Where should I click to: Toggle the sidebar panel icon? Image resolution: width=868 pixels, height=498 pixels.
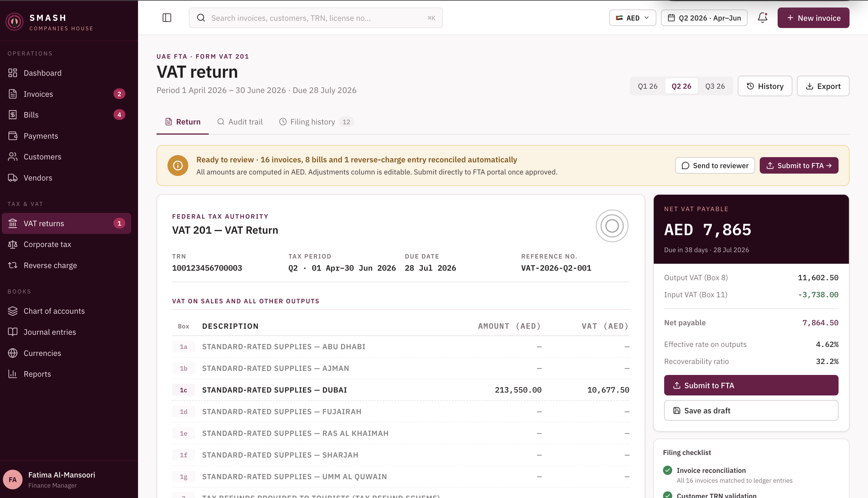[167, 18]
